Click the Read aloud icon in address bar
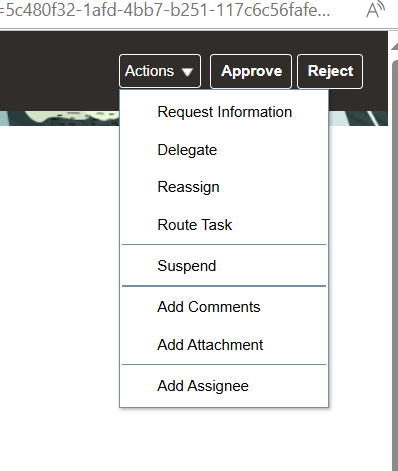 [375, 10]
